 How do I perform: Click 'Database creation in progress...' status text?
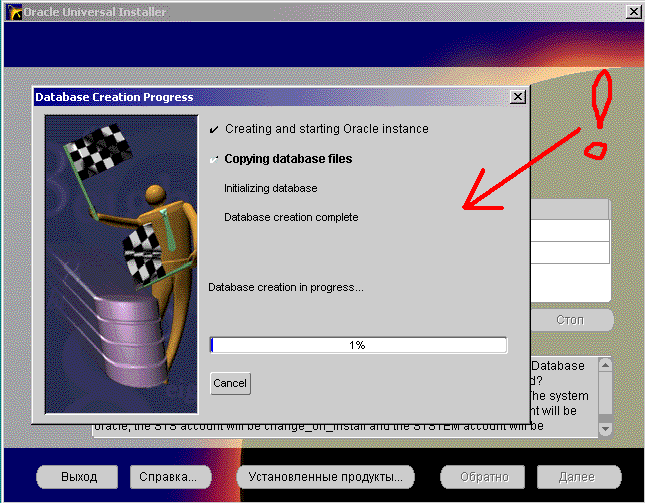[x=285, y=287]
